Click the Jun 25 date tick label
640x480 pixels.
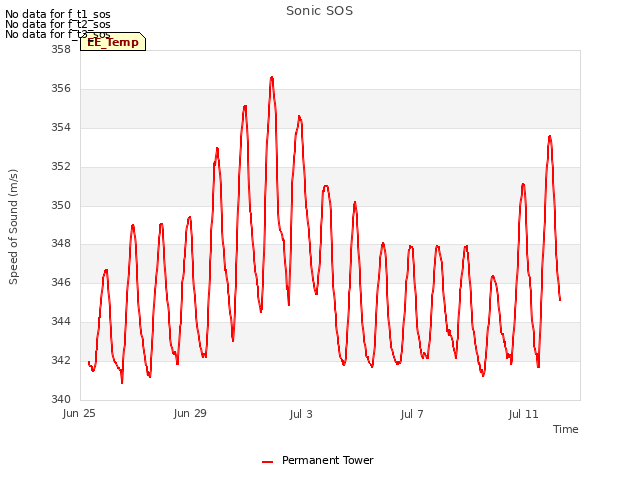point(79,413)
